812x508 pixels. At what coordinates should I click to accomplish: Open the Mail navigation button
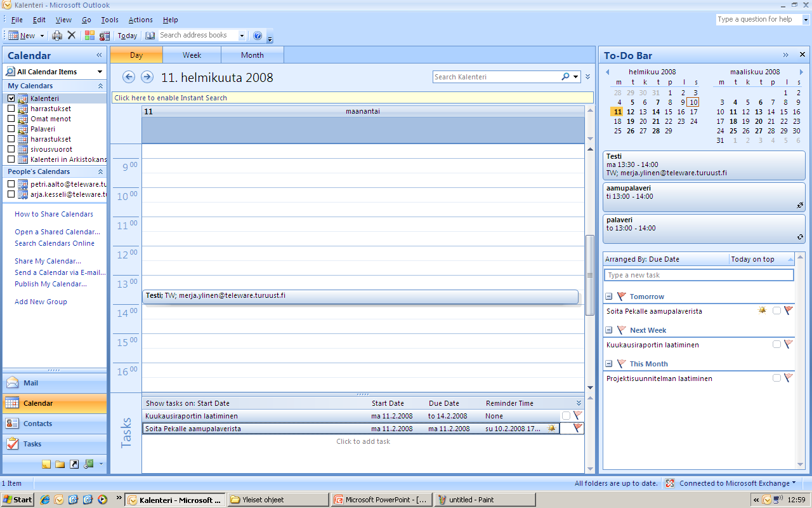[x=55, y=383]
